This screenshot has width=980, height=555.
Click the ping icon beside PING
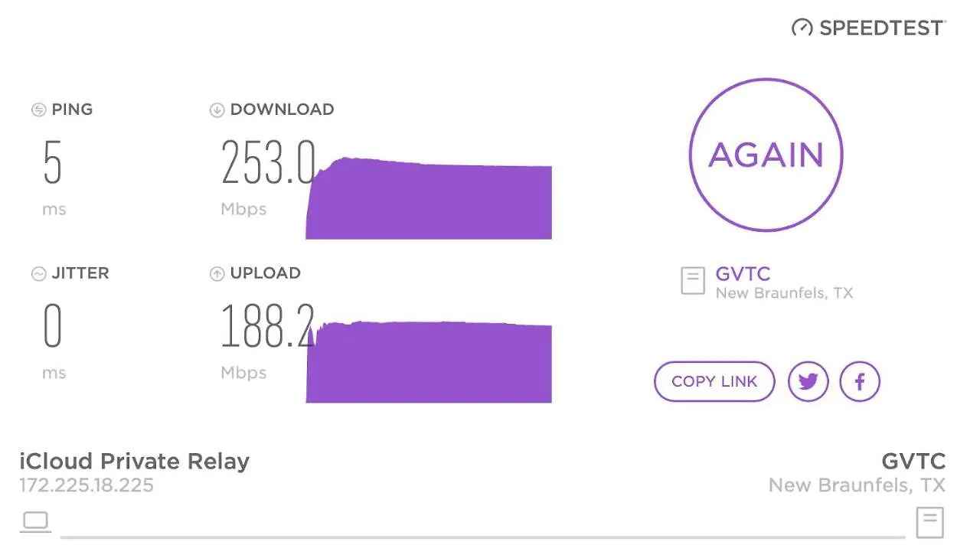[38, 110]
